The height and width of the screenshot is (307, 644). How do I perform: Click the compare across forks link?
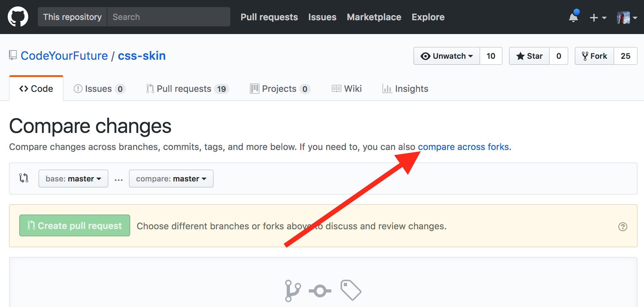[463, 147]
